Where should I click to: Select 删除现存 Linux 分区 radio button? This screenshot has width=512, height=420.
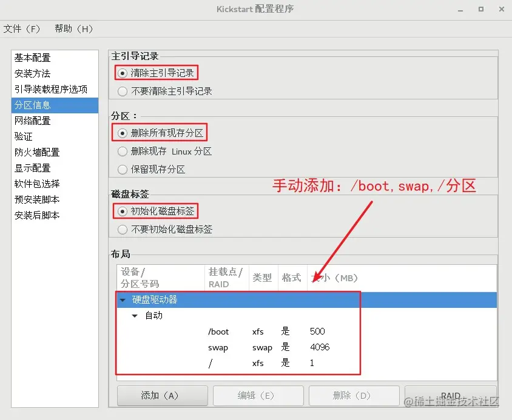[123, 152]
